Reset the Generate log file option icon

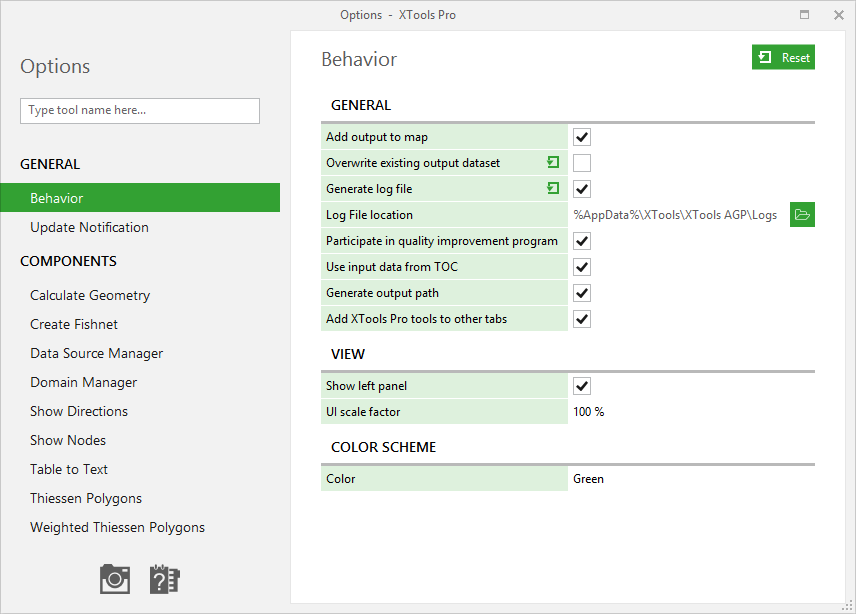click(x=553, y=188)
